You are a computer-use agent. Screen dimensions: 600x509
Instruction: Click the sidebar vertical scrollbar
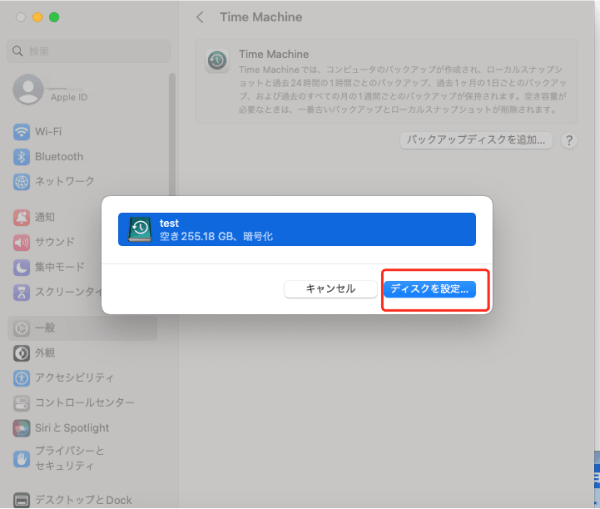pos(172,134)
